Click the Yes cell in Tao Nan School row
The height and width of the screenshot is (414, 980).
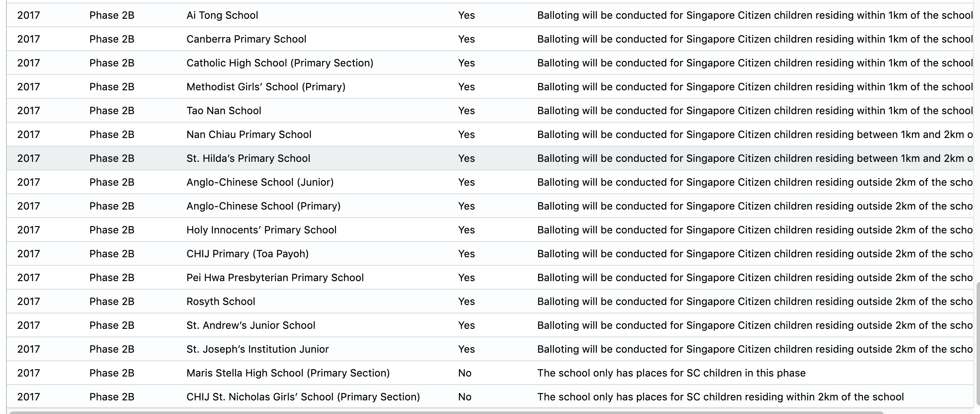point(466,111)
